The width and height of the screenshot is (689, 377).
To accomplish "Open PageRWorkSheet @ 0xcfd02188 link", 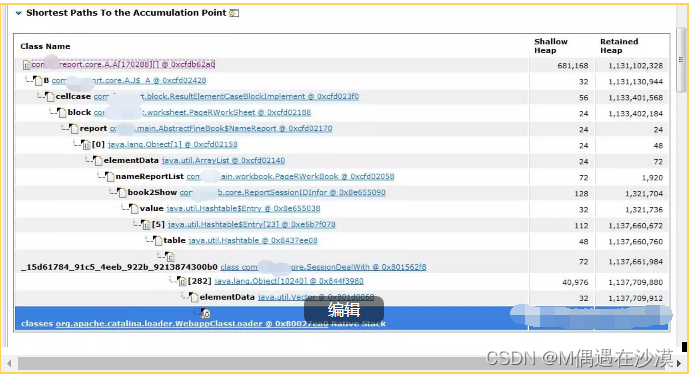I will tap(202, 112).
